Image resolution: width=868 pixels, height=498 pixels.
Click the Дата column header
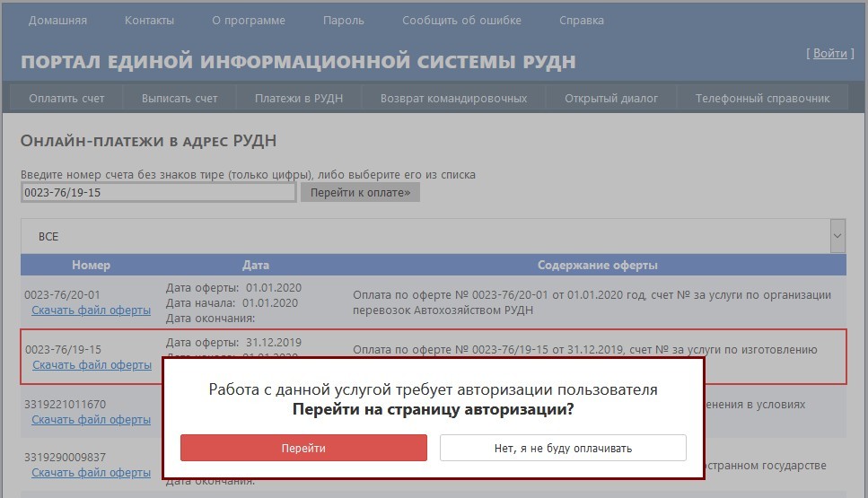pos(256,265)
